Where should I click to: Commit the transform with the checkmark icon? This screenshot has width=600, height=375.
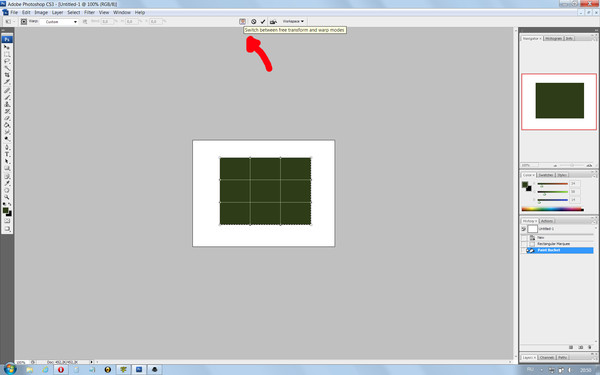click(263, 22)
